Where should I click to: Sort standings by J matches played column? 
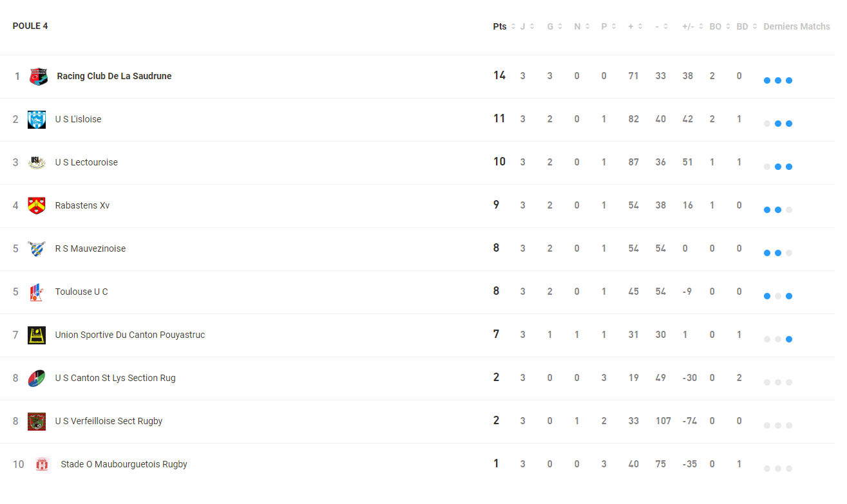pyautogui.click(x=527, y=26)
